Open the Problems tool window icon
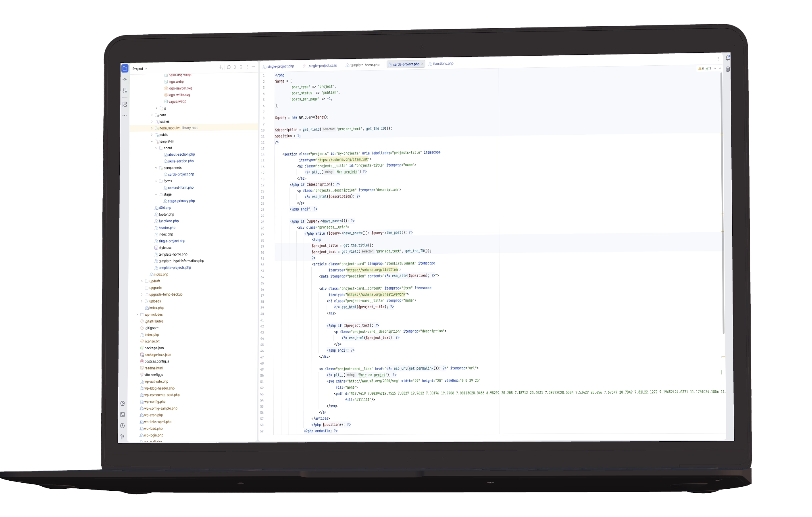Screen dimensions: 812x517 [123, 425]
